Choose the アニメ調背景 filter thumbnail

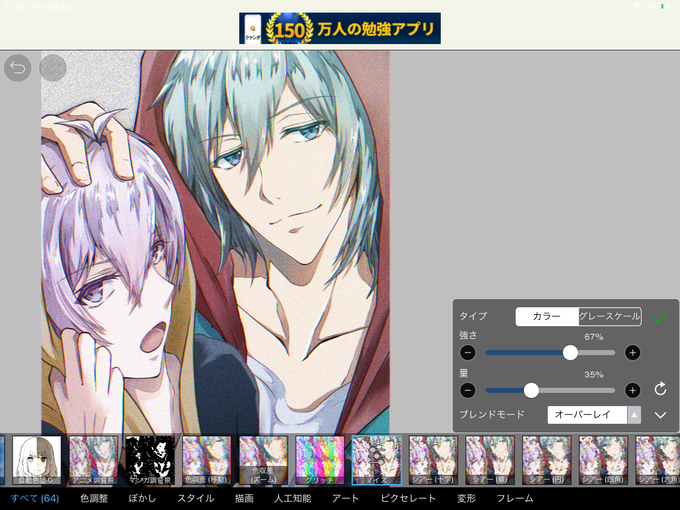(x=93, y=460)
